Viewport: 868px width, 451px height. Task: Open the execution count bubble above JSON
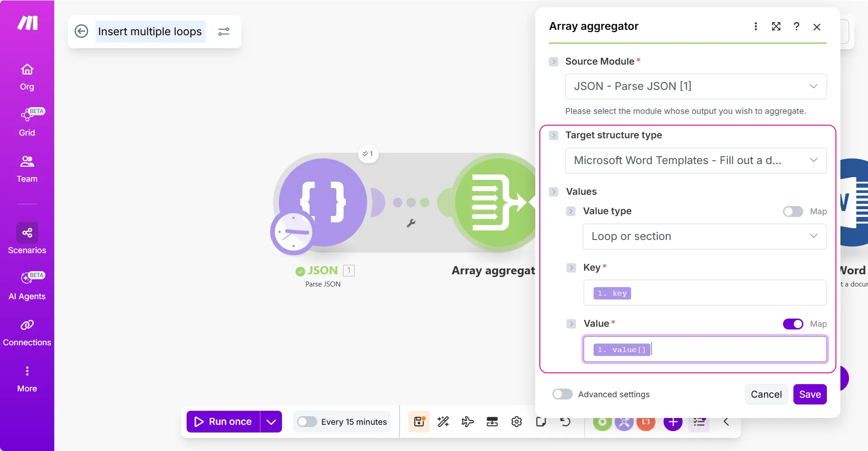368,154
